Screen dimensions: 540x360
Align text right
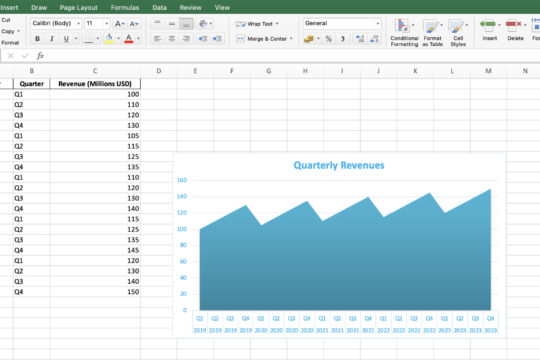point(186,39)
